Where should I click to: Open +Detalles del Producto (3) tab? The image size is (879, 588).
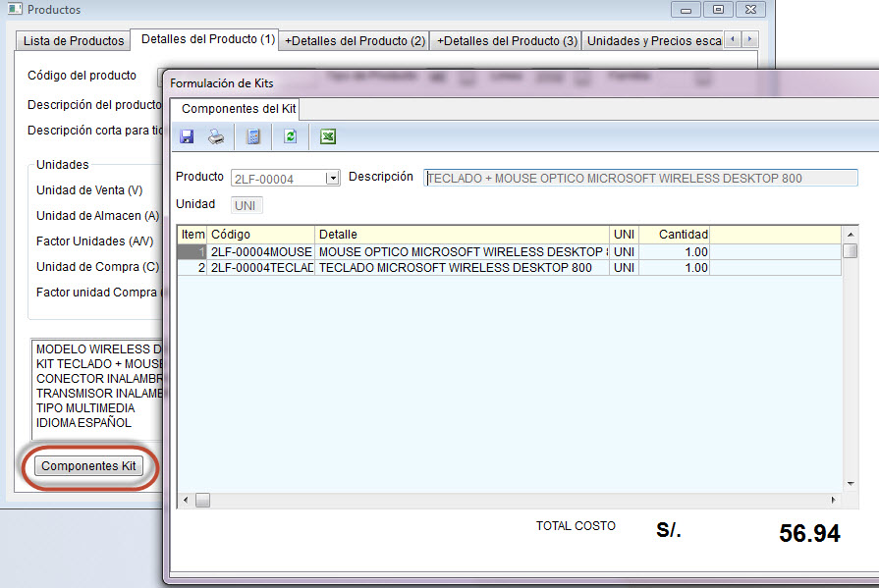pyautogui.click(x=507, y=40)
